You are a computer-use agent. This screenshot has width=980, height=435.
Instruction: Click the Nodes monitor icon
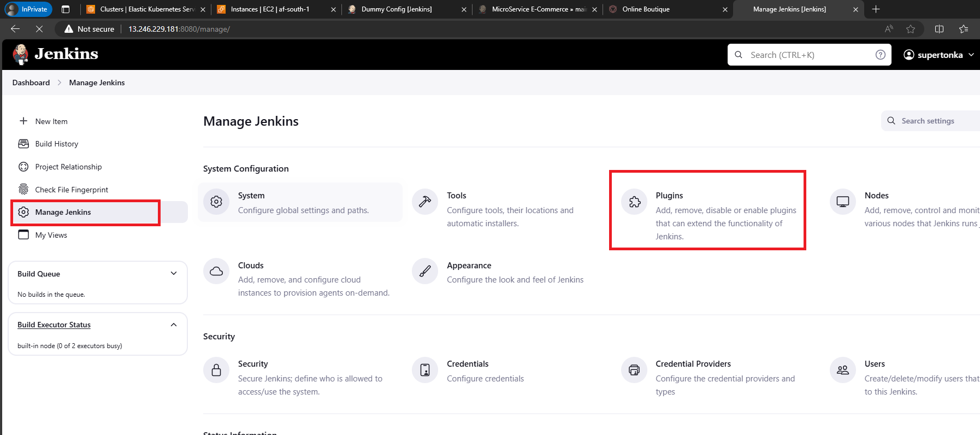[x=843, y=202]
